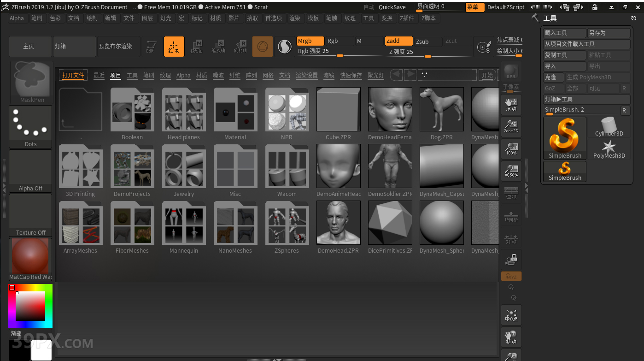The image size is (644, 361).
Task: Enable Zadd mode
Action: (x=399, y=41)
